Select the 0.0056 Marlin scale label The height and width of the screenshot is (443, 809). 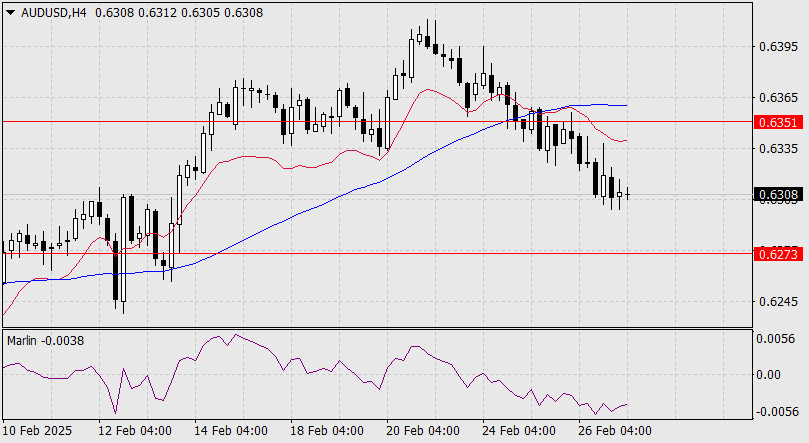tap(775, 339)
